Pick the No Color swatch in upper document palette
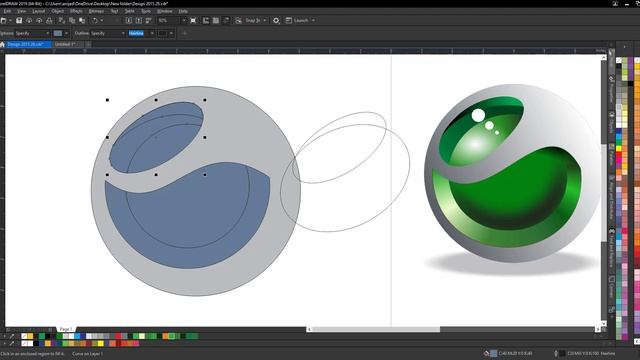This screenshot has height=360, width=640. (x=24, y=336)
